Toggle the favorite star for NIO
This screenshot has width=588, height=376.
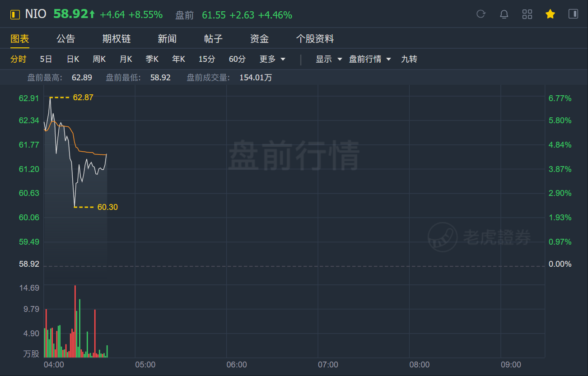pyautogui.click(x=550, y=14)
